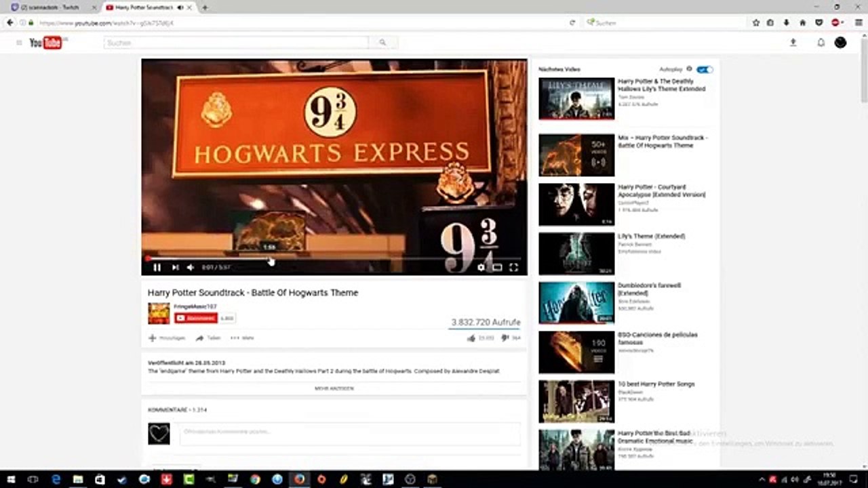Focus the YouTube search field

[x=236, y=43]
